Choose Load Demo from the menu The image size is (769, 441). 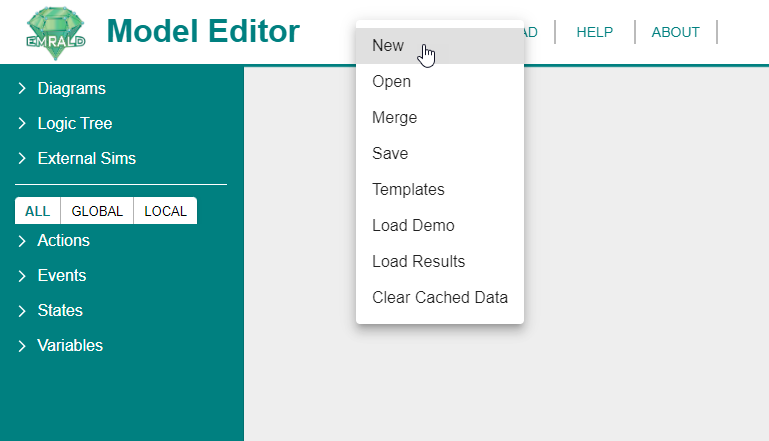[440, 225]
